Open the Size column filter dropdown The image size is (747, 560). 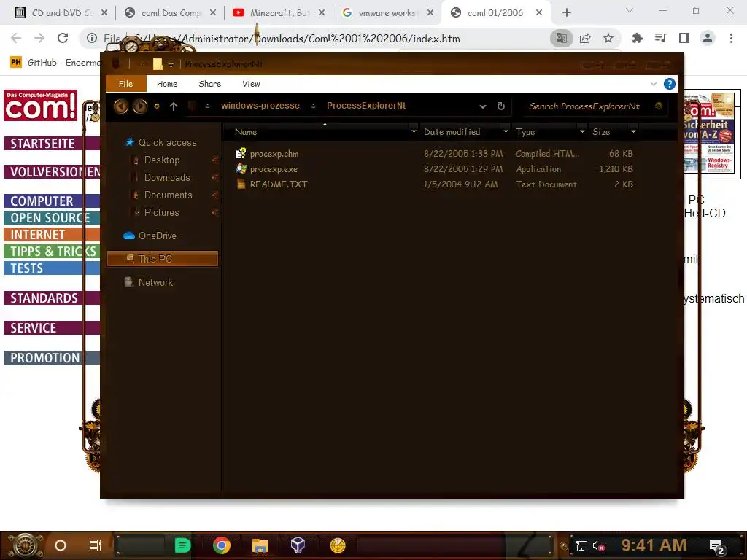click(633, 131)
